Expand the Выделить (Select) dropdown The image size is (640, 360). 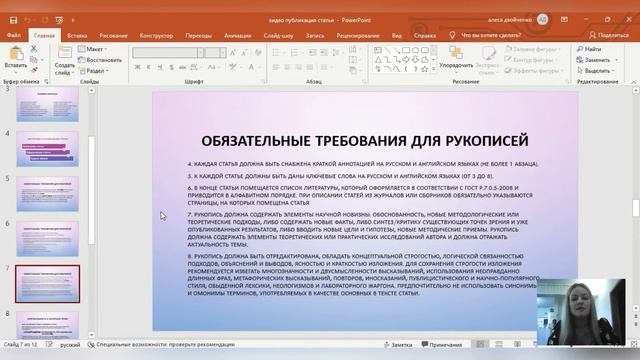[597, 71]
